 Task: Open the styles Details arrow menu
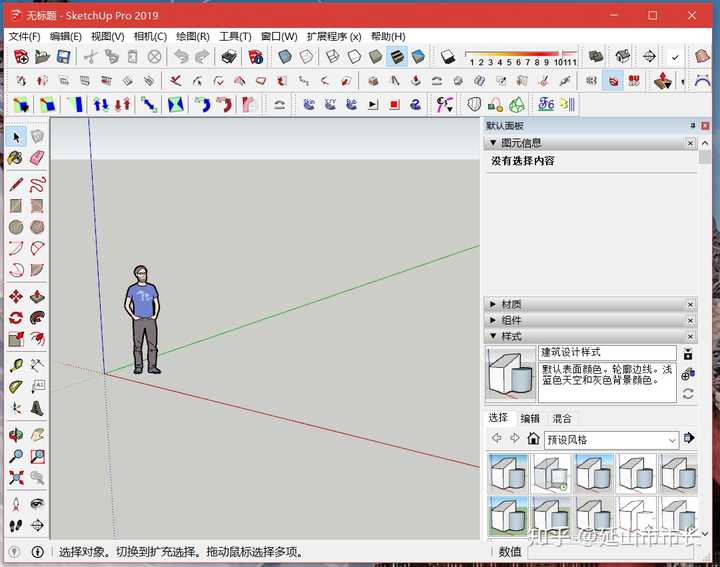tap(689, 438)
